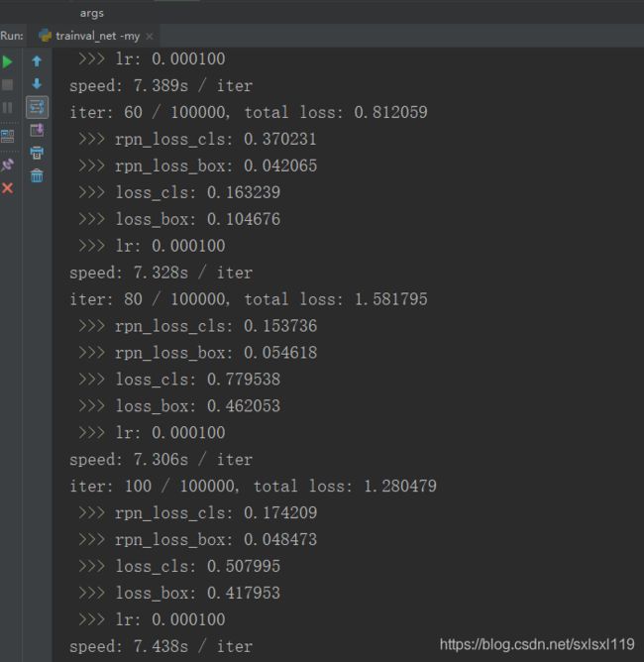The image size is (644, 662).
Task: Toggle Scroll to the End icon
Action: point(37,130)
